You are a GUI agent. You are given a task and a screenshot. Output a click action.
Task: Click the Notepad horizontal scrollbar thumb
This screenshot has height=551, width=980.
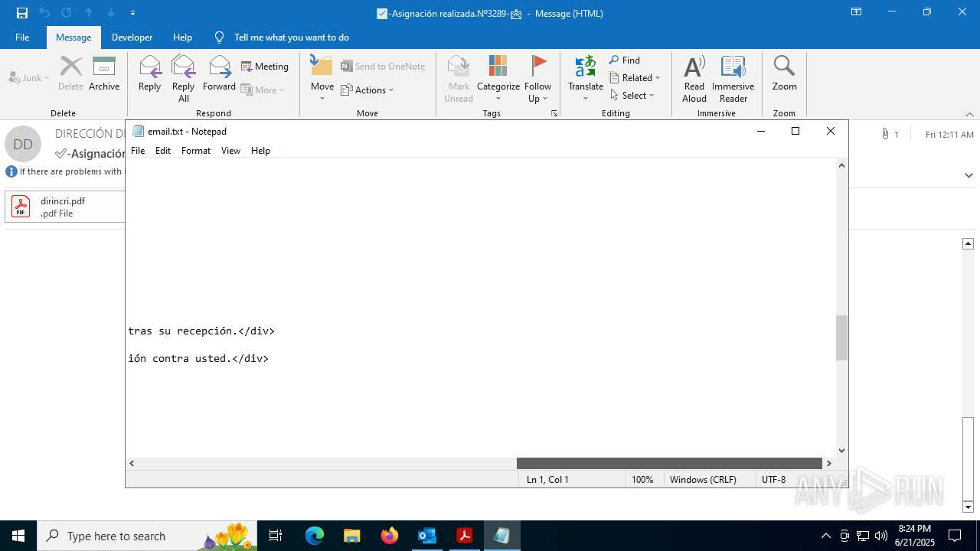pyautogui.click(x=669, y=463)
